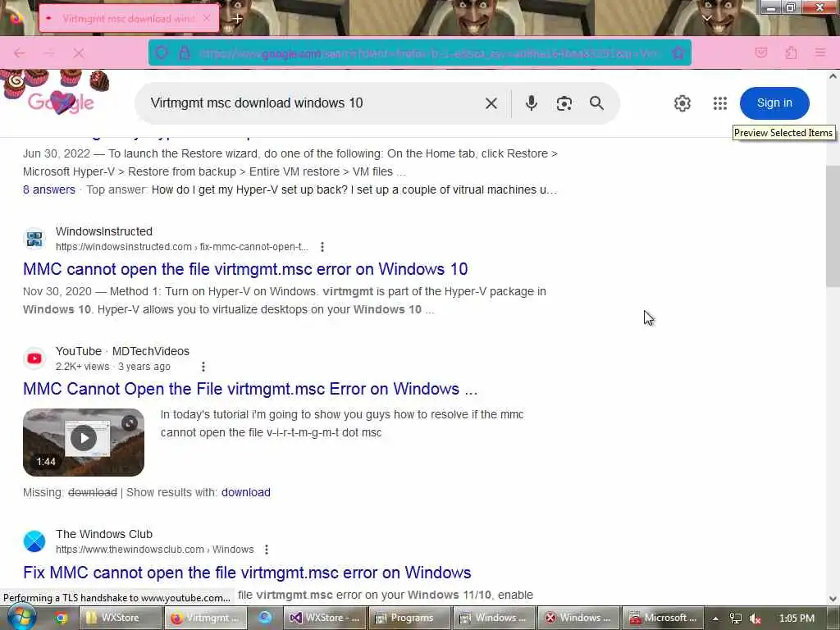Play the 1:44 video thumbnail

coord(84,440)
